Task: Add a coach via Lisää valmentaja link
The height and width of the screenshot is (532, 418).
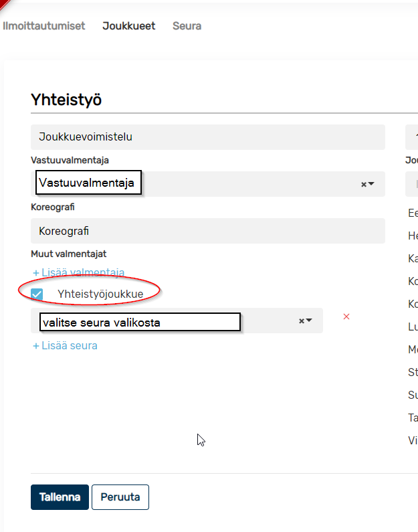Action: (x=79, y=272)
